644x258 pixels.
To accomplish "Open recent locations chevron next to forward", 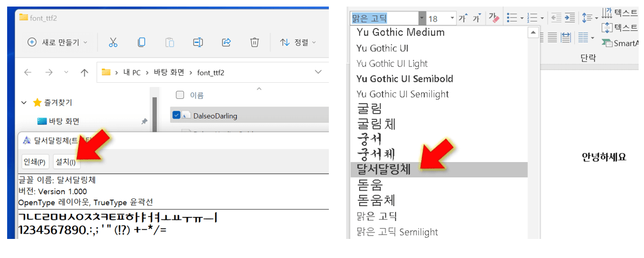I will tap(67, 73).
